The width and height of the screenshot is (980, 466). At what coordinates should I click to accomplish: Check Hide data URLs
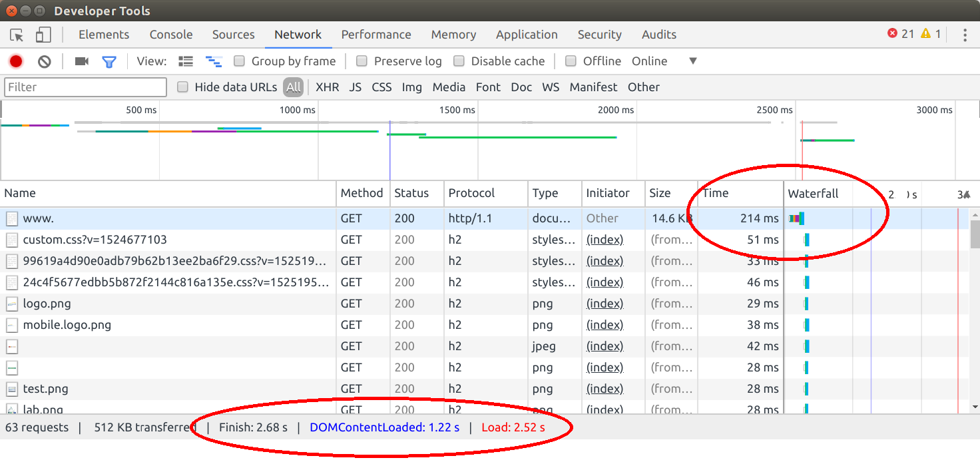coord(182,87)
